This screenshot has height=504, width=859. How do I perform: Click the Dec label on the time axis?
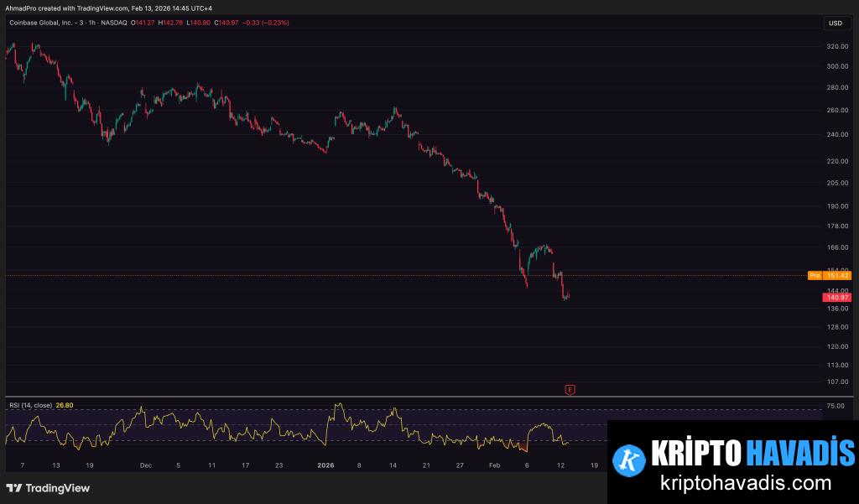pos(146,464)
